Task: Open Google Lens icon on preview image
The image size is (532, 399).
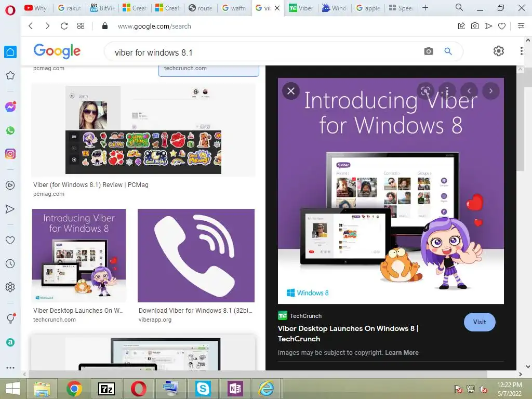Action: [425, 91]
